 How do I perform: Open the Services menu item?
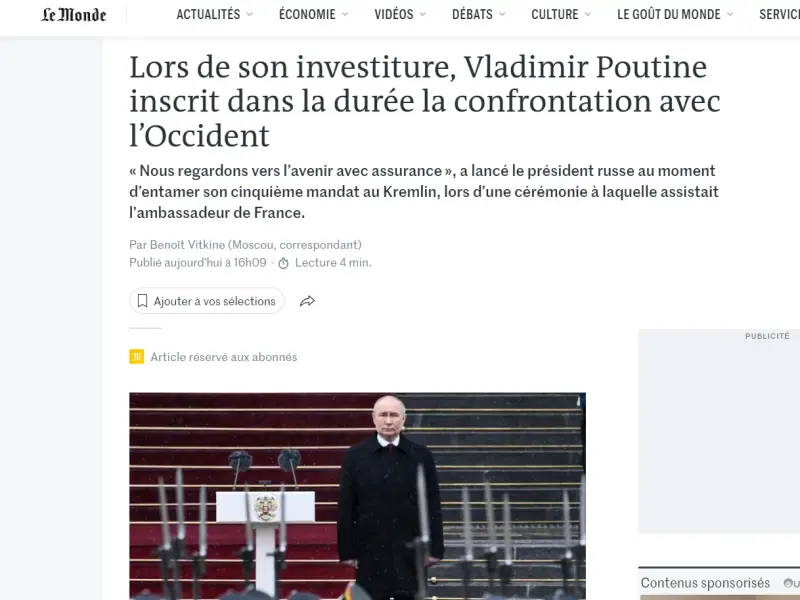[779, 14]
